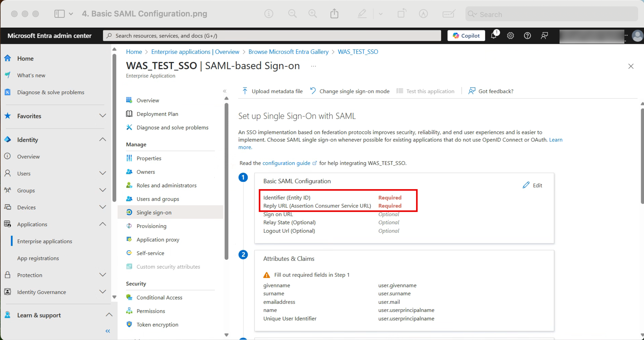
Task: Go to Home in left navigation
Action: 25,58
